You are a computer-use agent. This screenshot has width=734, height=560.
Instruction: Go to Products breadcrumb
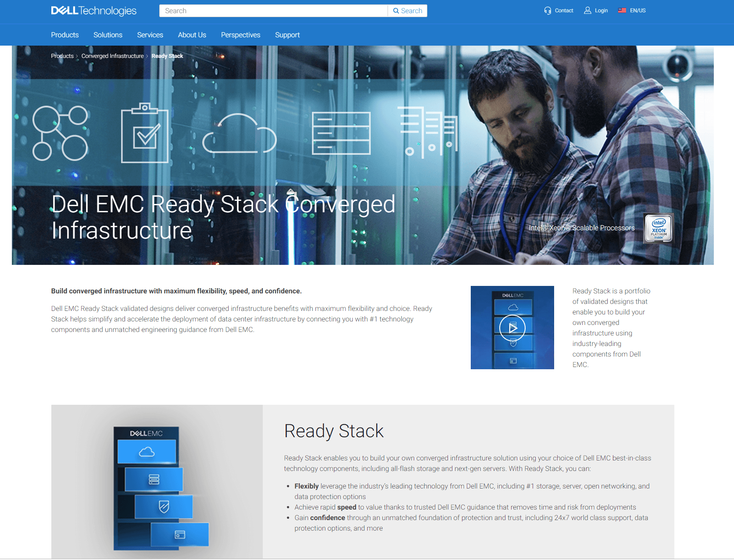[x=62, y=56]
